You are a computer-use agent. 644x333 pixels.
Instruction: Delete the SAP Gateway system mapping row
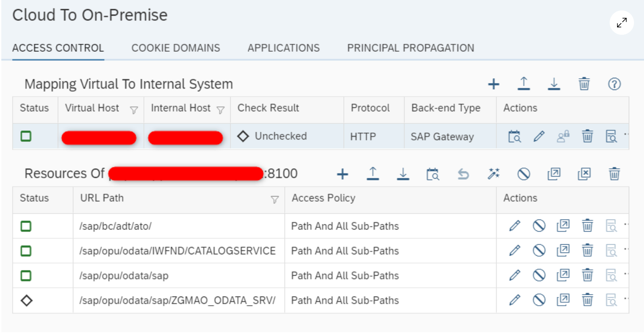coord(588,137)
